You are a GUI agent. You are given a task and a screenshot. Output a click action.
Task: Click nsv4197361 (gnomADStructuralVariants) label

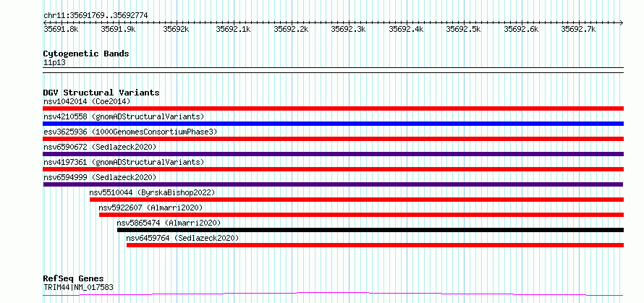tap(124, 162)
